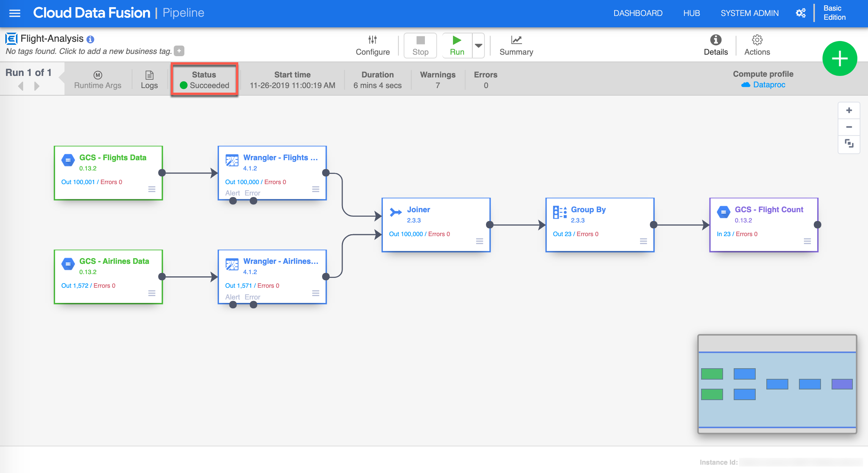
Task: Go to DASHBOARD in top navigation
Action: coord(638,13)
